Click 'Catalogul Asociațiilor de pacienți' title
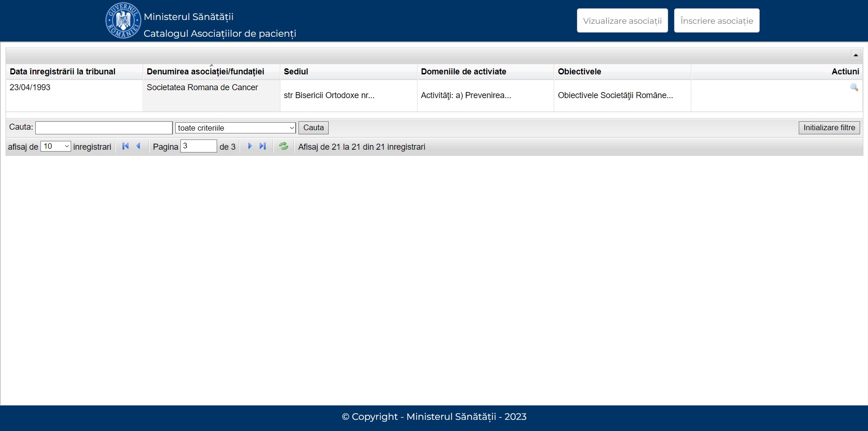The width and height of the screenshot is (868, 431). 220,33
